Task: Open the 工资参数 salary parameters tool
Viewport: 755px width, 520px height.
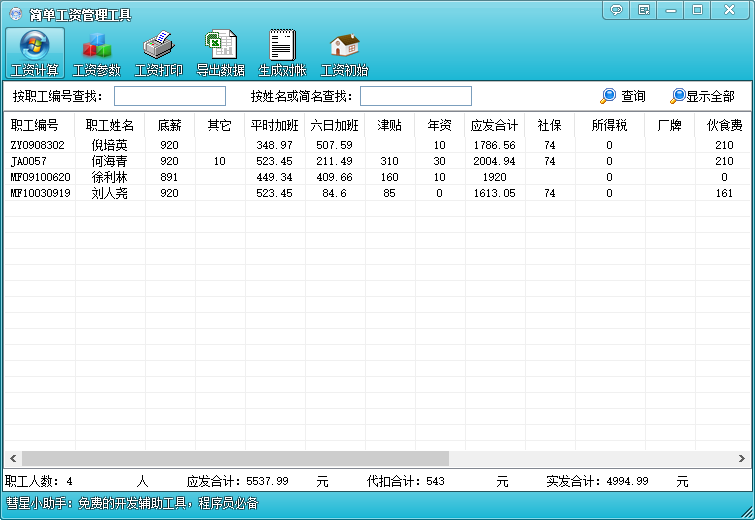Action: coord(96,53)
